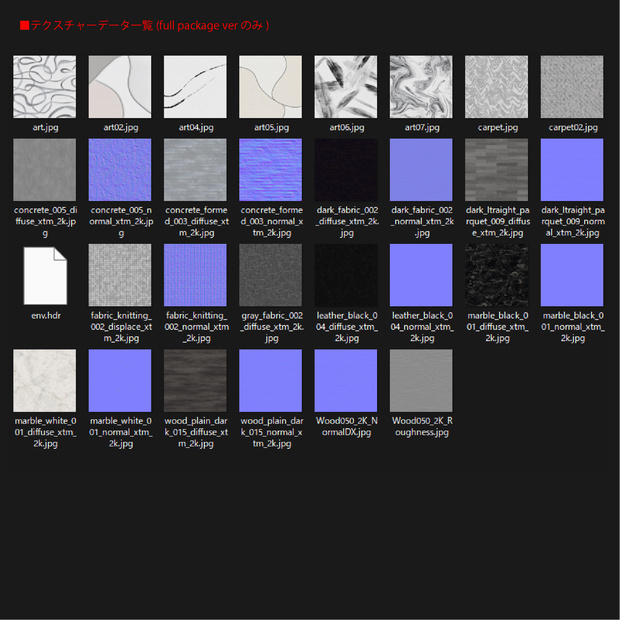Select the art07.jpg marble swirl thumbnail
This screenshot has height=620, width=620.
point(421,87)
